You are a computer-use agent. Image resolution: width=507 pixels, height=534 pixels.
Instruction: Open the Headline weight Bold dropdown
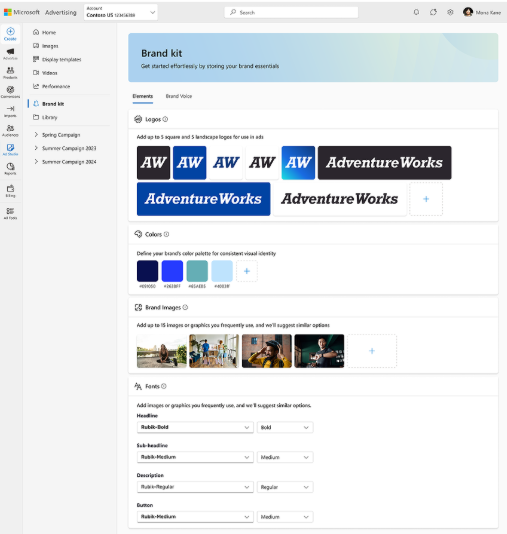pyautogui.click(x=285, y=427)
